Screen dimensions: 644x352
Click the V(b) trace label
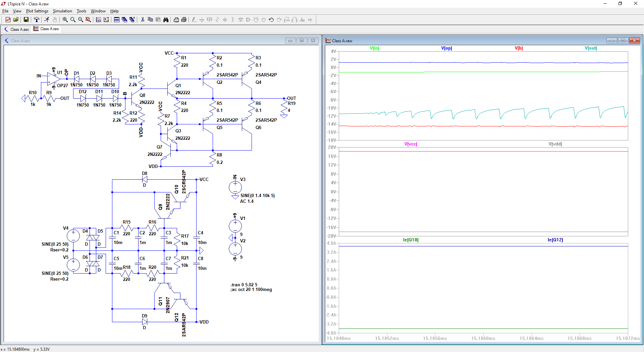tap(519, 48)
